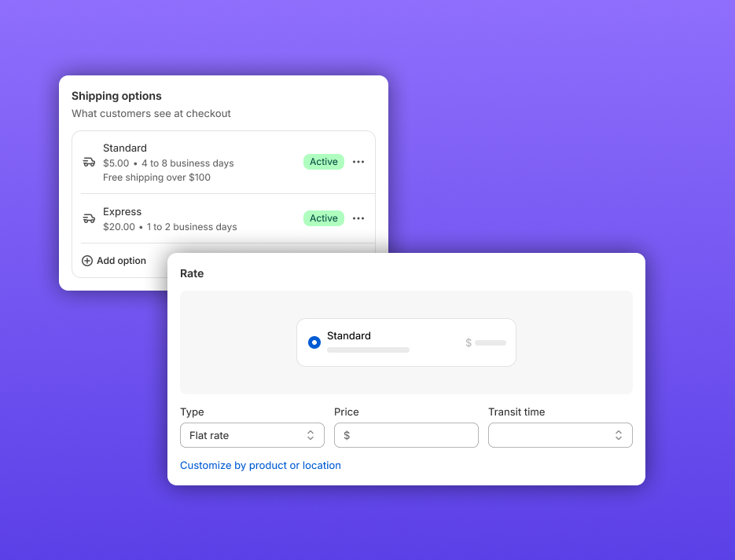This screenshot has height=560, width=735.
Task: Click the 'Free shipping over $100' text
Action: click(x=156, y=178)
